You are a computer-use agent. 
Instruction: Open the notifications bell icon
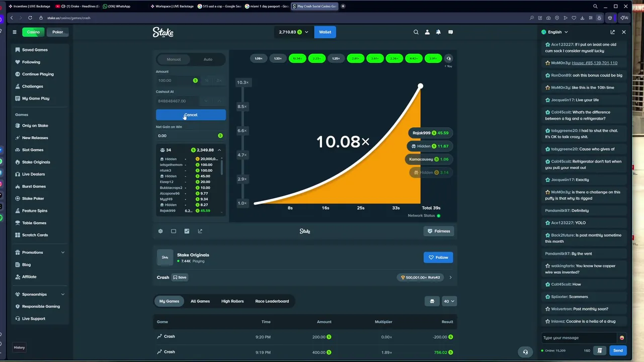pyautogui.click(x=438, y=32)
